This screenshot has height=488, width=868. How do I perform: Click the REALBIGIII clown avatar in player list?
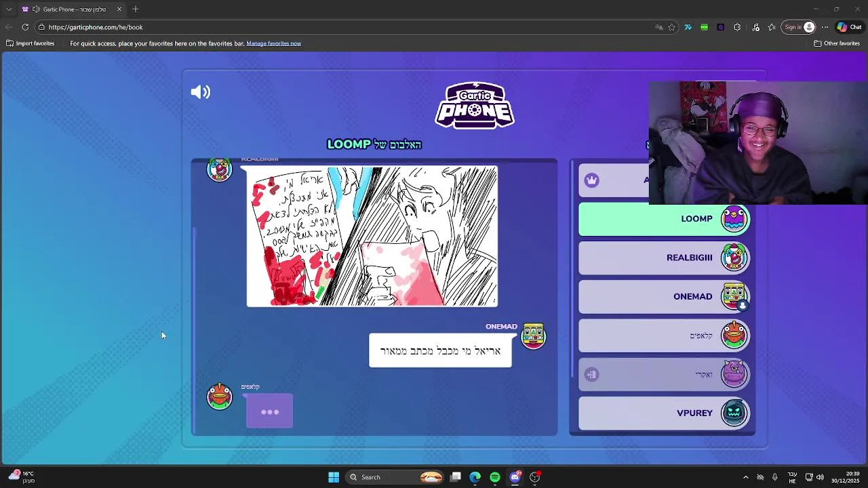coord(734,258)
